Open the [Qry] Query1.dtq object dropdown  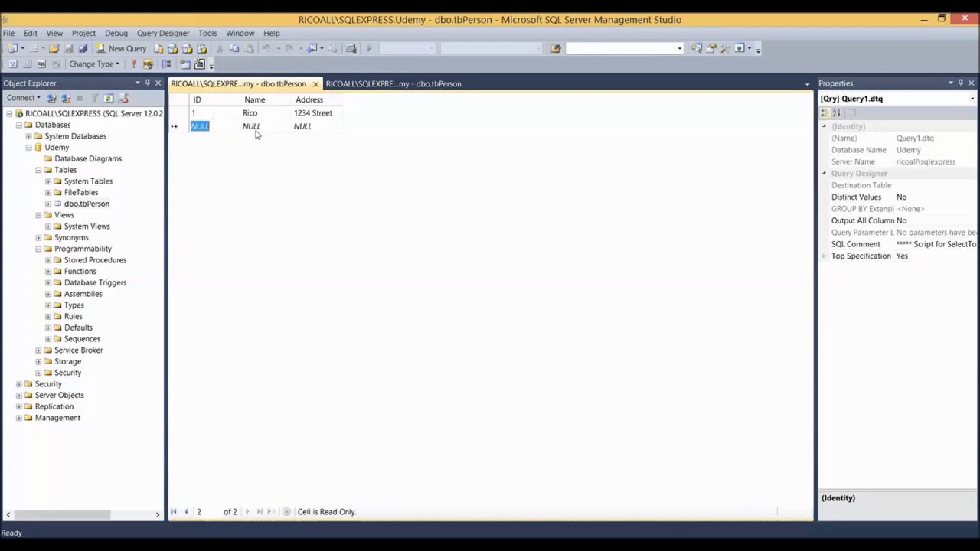click(972, 99)
